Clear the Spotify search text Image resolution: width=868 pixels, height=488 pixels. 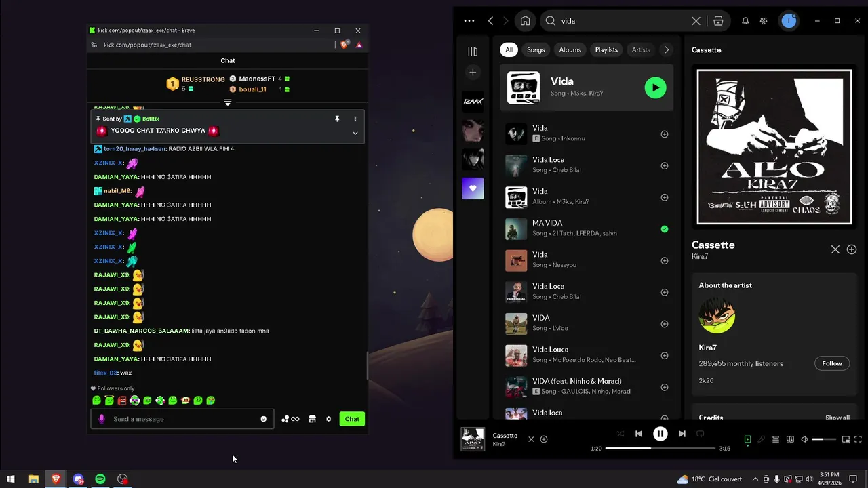(696, 21)
